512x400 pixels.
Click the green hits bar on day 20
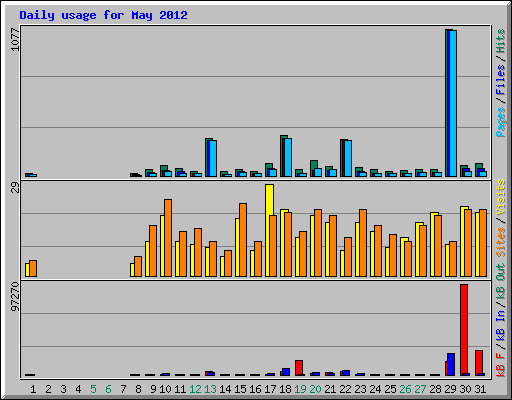313,168
